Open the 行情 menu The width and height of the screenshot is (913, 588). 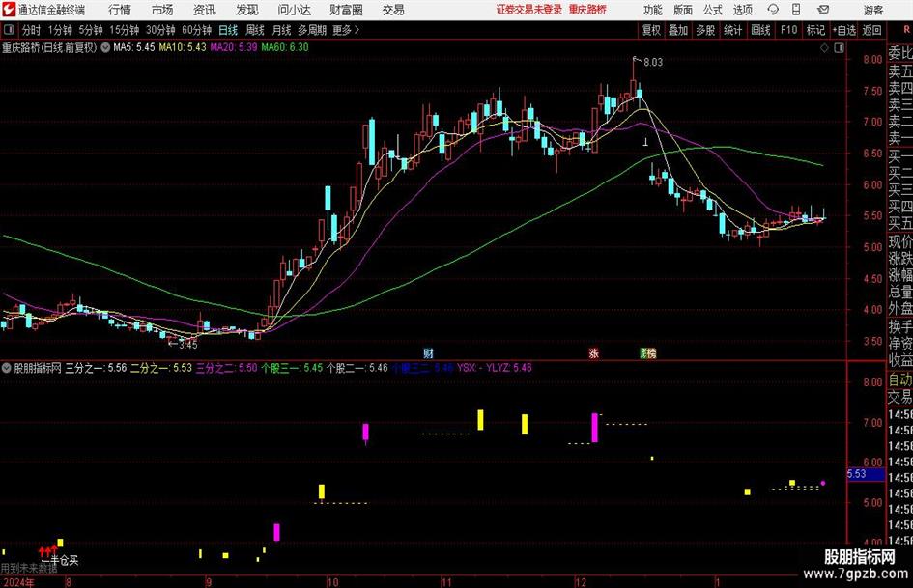tap(120, 10)
